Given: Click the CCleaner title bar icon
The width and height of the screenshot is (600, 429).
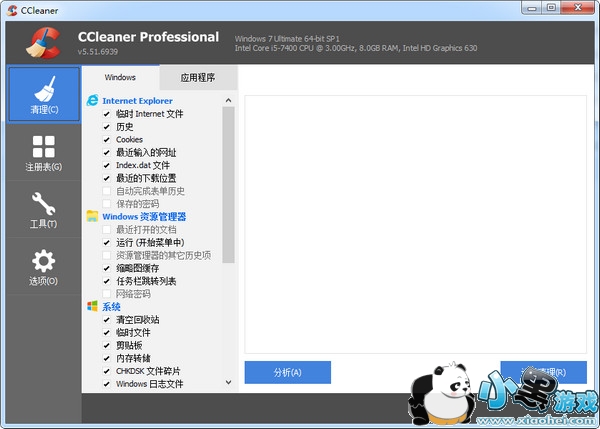Looking at the screenshot, I should pos(12,10).
